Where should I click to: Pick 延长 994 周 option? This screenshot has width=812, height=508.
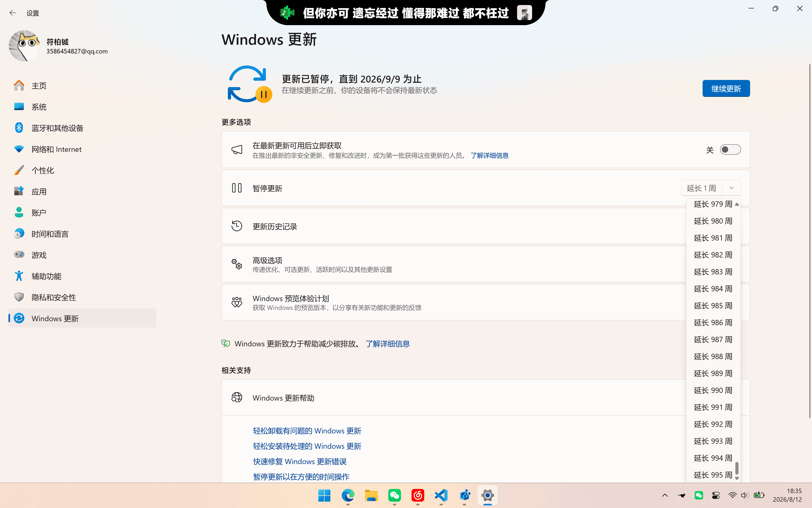[x=713, y=458]
